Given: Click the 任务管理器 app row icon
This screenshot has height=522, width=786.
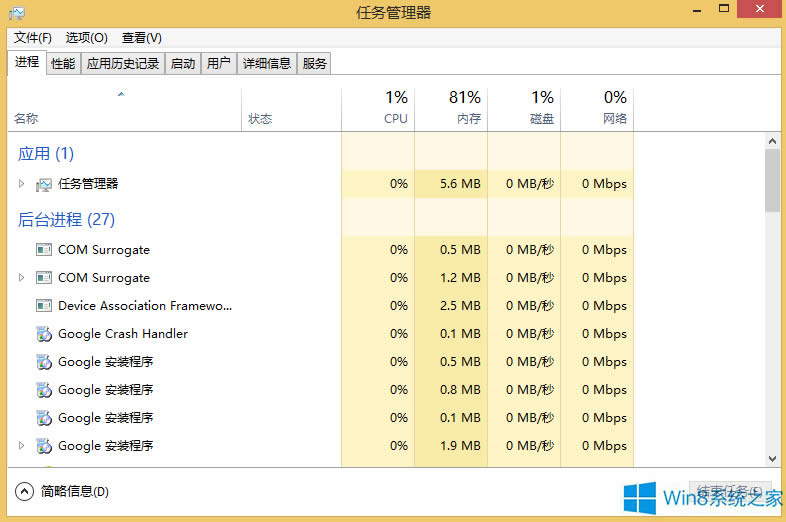Looking at the screenshot, I should (x=43, y=184).
